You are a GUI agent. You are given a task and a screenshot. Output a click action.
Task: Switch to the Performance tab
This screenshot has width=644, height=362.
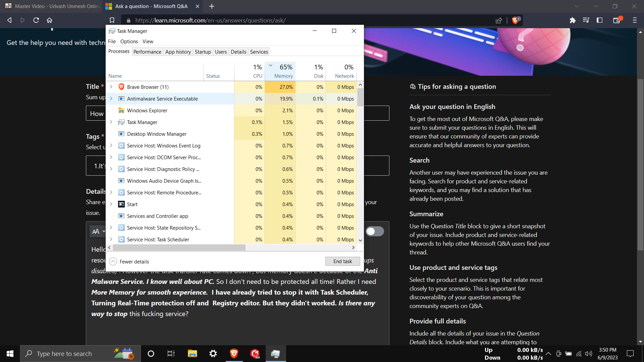click(147, 52)
